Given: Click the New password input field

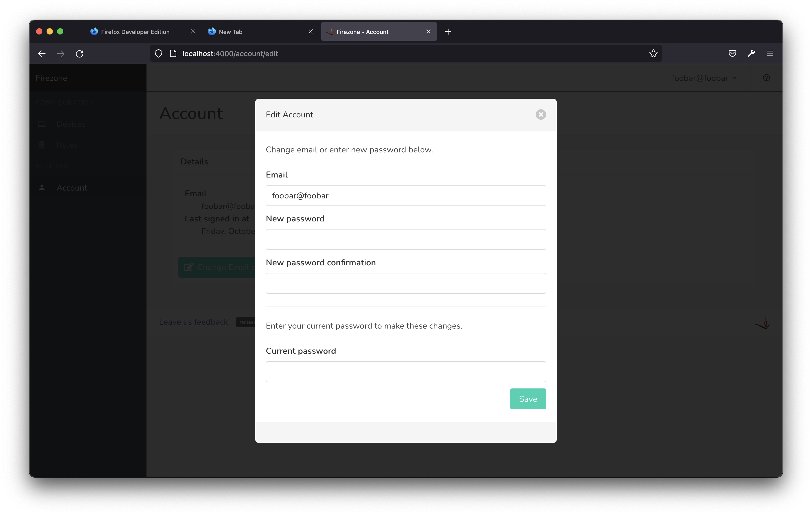Looking at the screenshot, I should pyautogui.click(x=405, y=239).
